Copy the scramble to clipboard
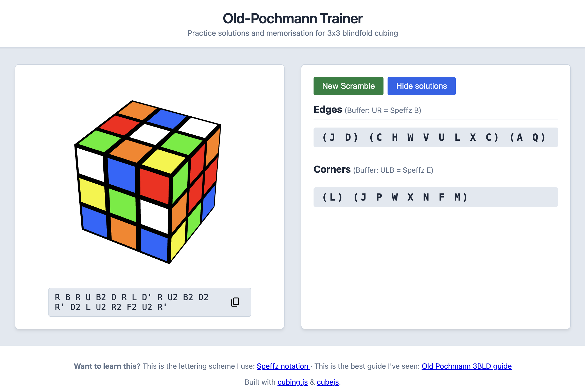The height and width of the screenshot is (392, 585). pyautogui.click(x=234, y=302)
